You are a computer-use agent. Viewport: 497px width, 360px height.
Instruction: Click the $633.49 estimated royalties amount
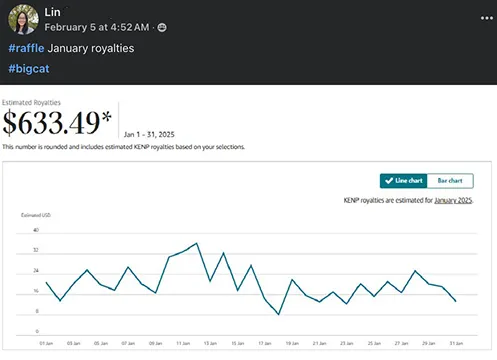point(57,123)
